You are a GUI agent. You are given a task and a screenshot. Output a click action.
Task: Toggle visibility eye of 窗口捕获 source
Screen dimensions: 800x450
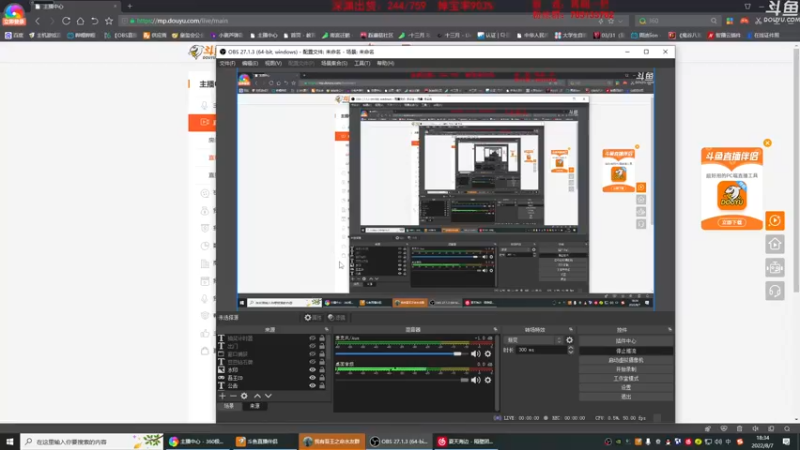point(312,354)
